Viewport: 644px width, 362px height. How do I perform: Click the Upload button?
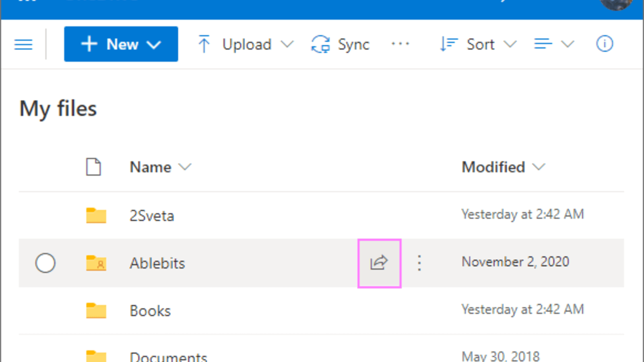pos(235,44)
